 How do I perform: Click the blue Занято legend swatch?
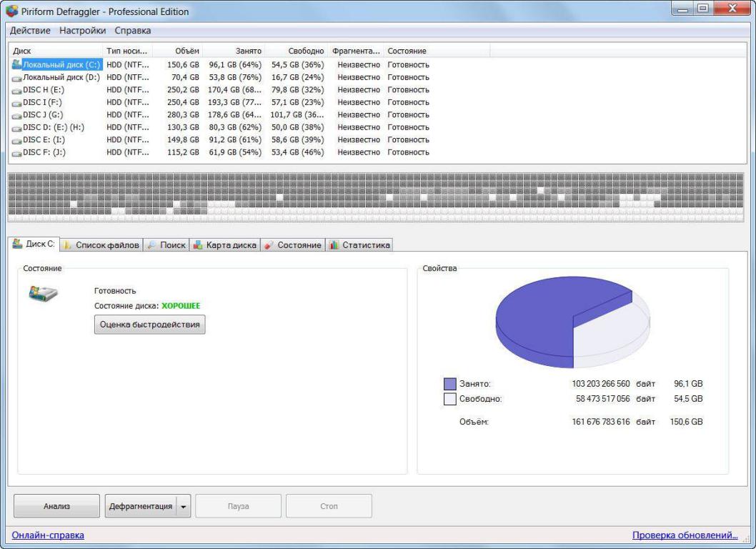point(449,384)
